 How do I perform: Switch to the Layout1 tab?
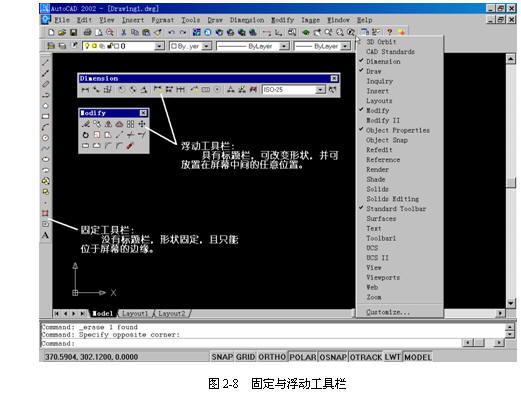pos(135,314)
